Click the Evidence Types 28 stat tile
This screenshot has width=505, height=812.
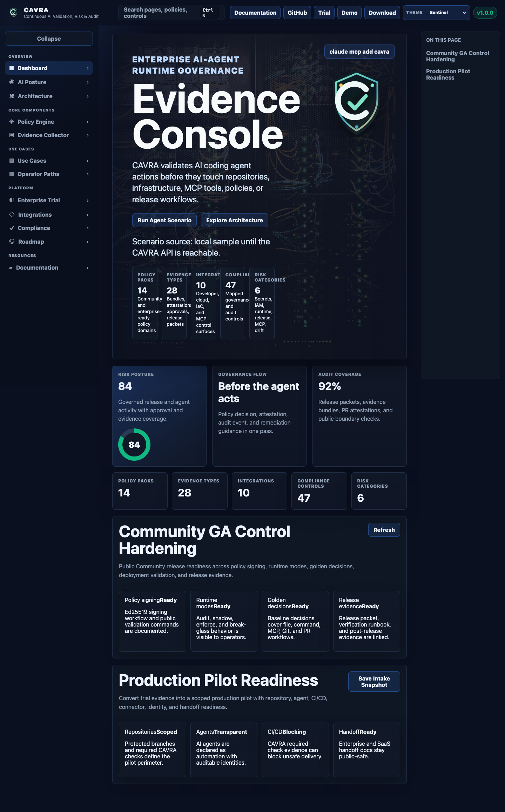(200, 491)
